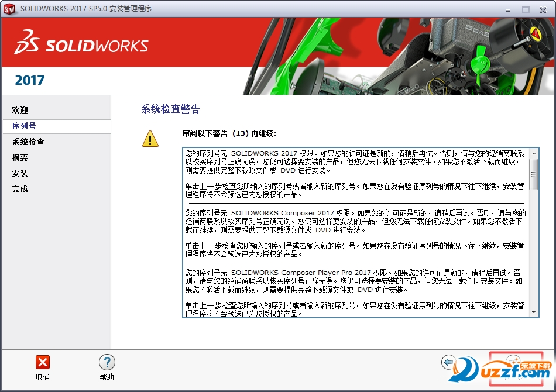The image size is (556, 392).
Task: Click the red Cancel (取消) X icon
Action: point(43,362)
